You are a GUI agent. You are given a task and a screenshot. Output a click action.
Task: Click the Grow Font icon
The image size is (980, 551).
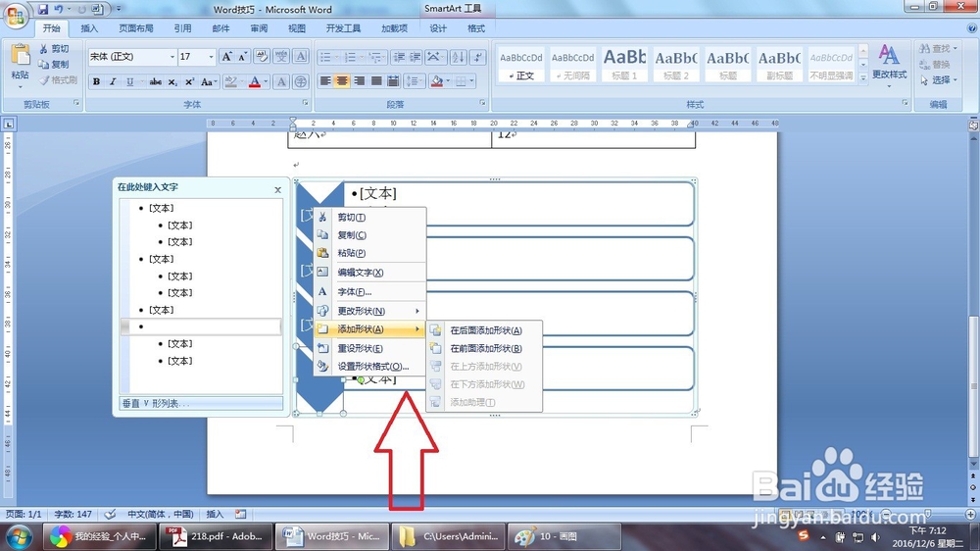pyautogui.click(x=227, y=57)
